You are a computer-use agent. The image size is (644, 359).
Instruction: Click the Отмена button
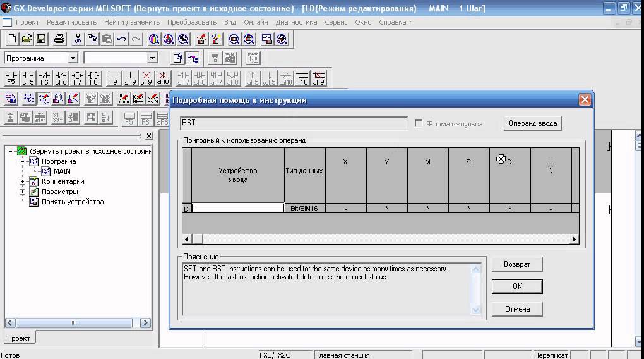click(517, 309)
